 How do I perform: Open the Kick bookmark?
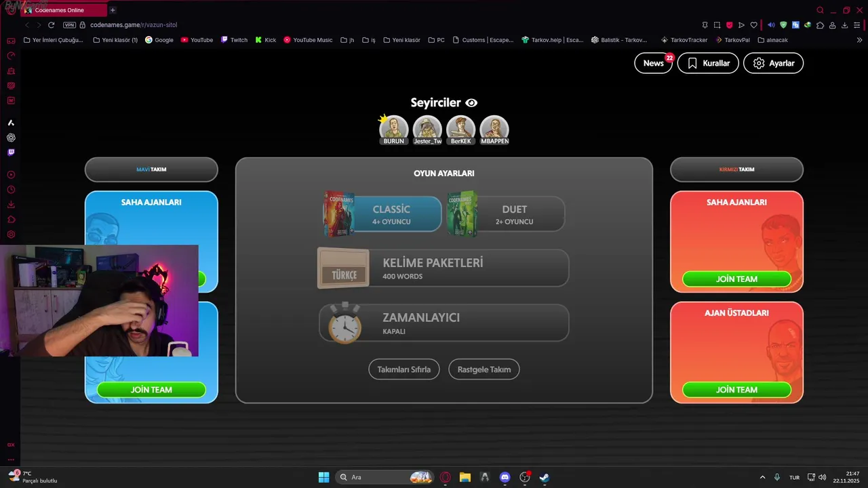[266, 40]
